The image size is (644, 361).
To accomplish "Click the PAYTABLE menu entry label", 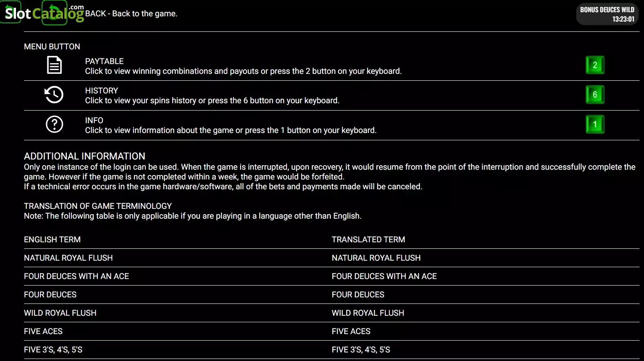I will (x=104, y=61).
